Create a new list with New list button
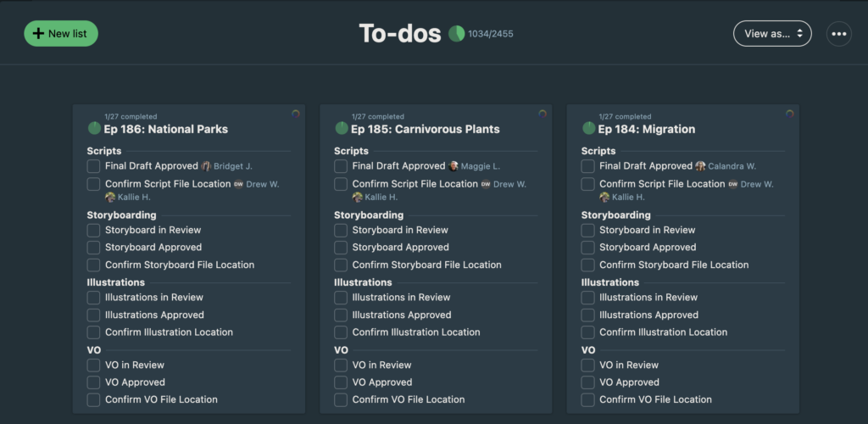Screen dimensions: 868x424 click(61, 34)
